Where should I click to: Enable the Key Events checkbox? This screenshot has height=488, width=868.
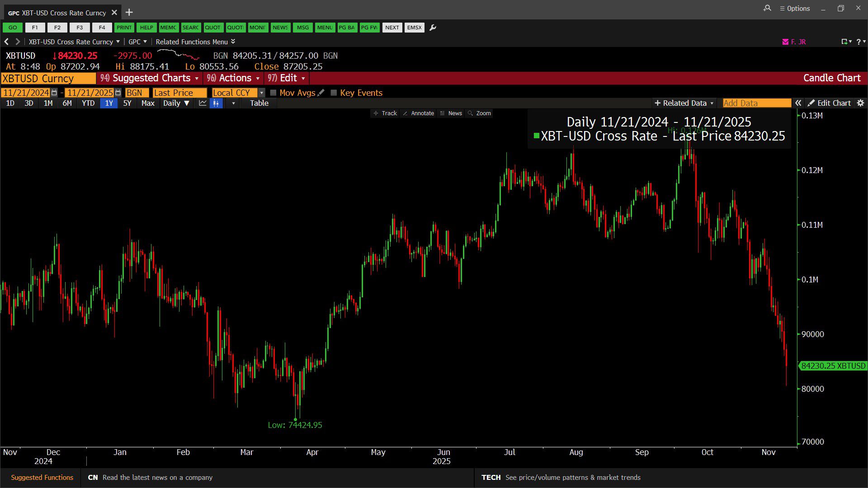coord(334,93)
